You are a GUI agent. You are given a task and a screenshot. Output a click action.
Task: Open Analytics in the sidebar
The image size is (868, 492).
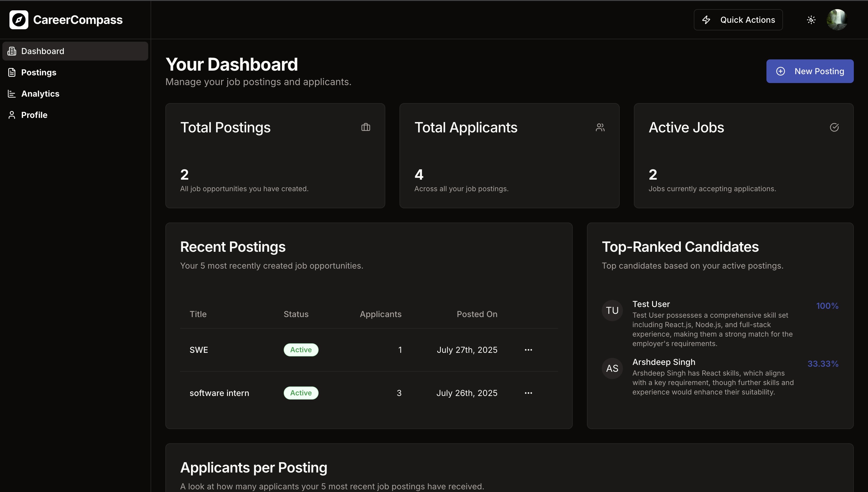point(40,94)
